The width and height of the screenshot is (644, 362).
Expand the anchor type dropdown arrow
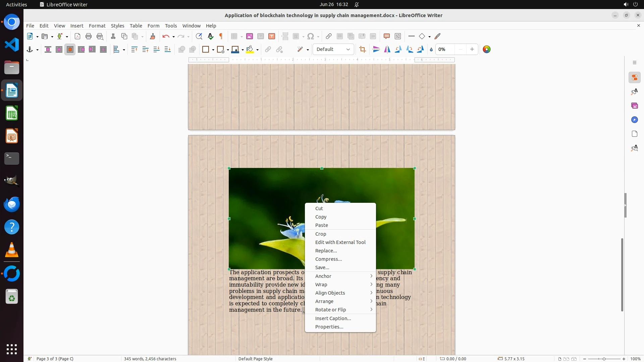[37, 50]
